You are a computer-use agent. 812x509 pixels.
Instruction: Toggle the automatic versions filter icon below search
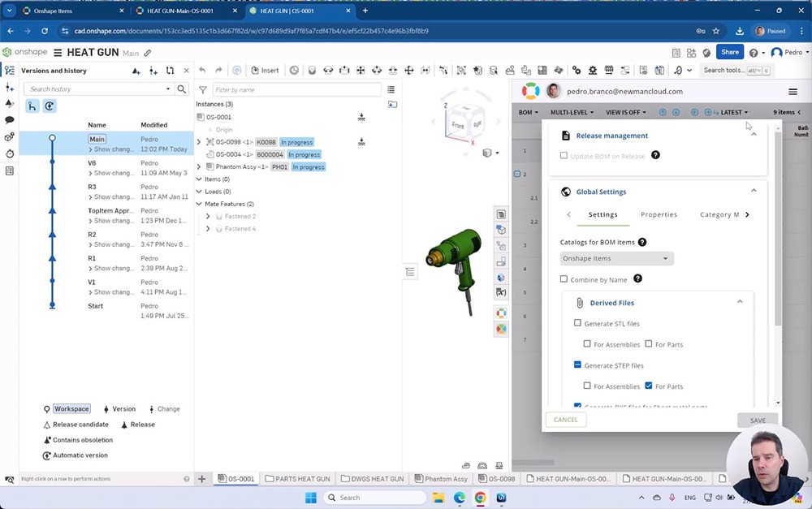[50, 106]
